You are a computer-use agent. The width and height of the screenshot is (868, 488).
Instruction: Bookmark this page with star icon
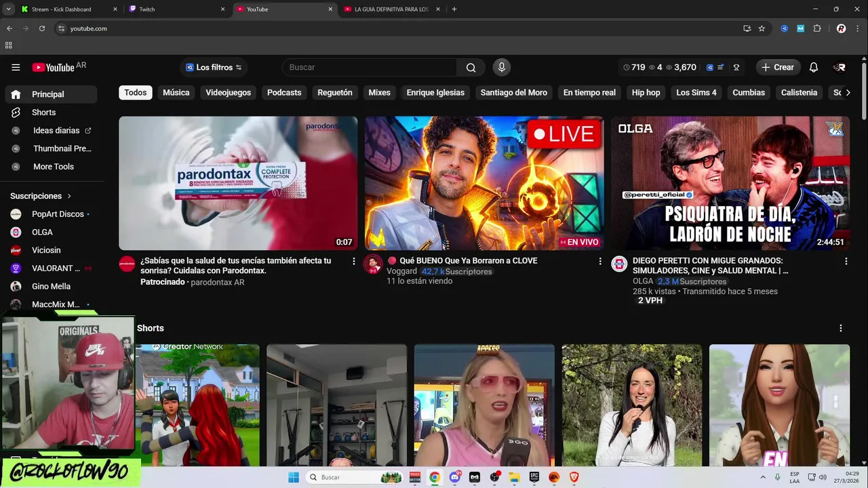click(762, 28)
